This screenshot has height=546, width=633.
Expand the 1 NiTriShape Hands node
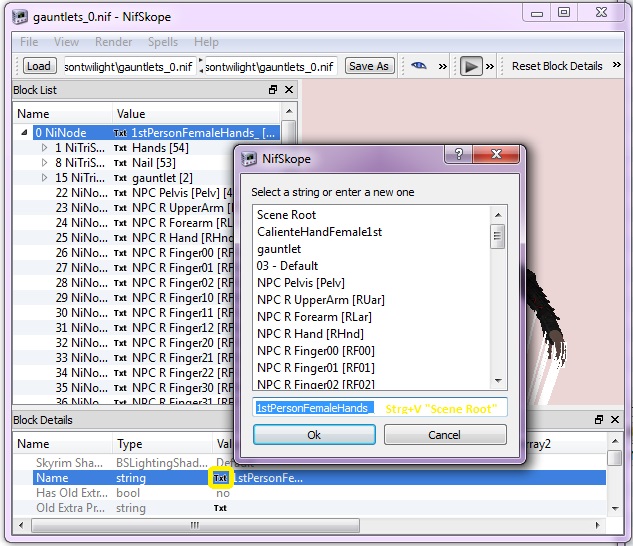(44, 148)
